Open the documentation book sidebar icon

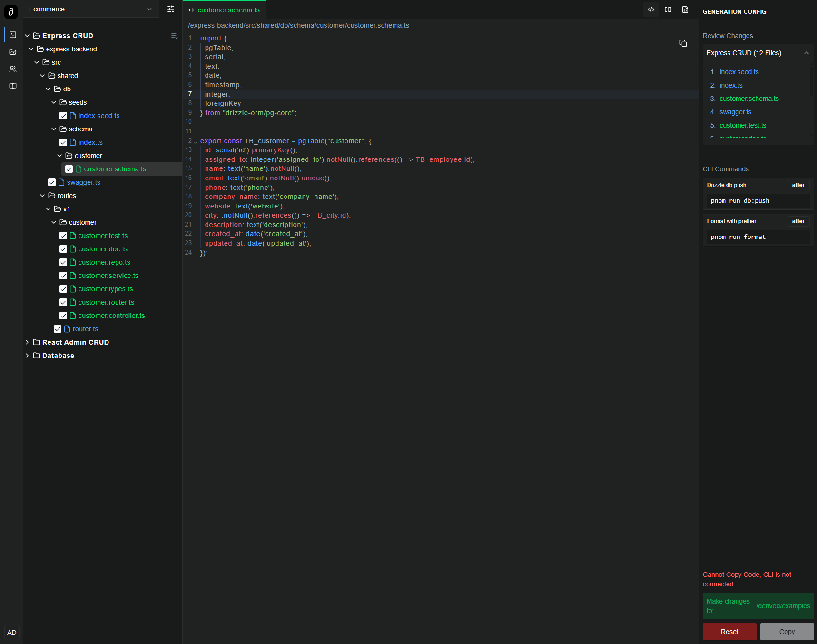(x=13, y=86)
